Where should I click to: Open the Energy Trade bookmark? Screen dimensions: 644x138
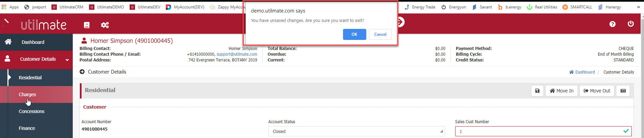click(x=420, y=7)
